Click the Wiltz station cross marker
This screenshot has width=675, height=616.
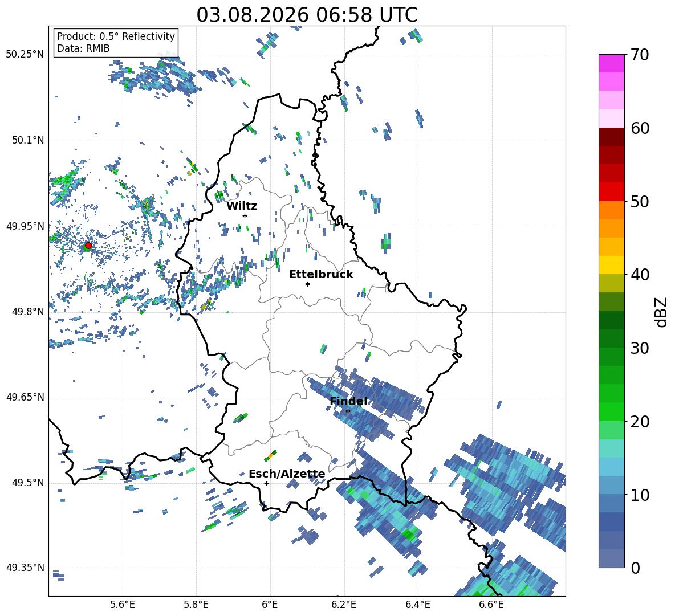[x=245, y=215]
